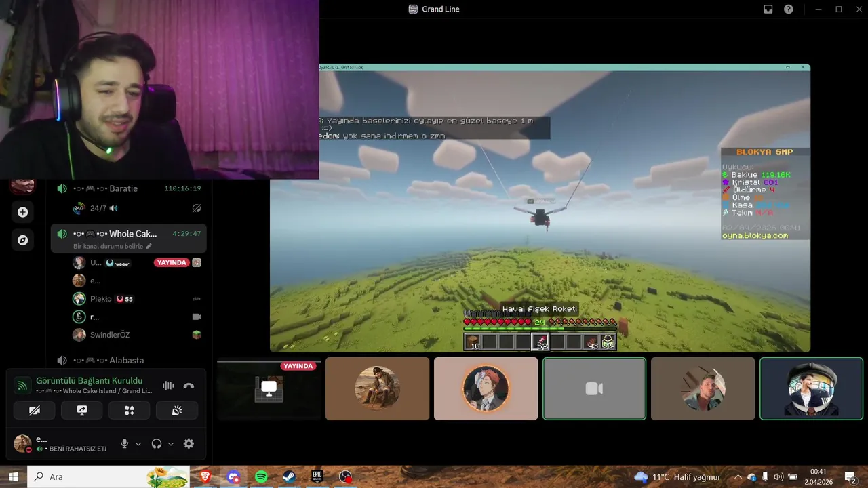Edit channel status 'Bir kanal durumu belirle'

pos(113,246)
